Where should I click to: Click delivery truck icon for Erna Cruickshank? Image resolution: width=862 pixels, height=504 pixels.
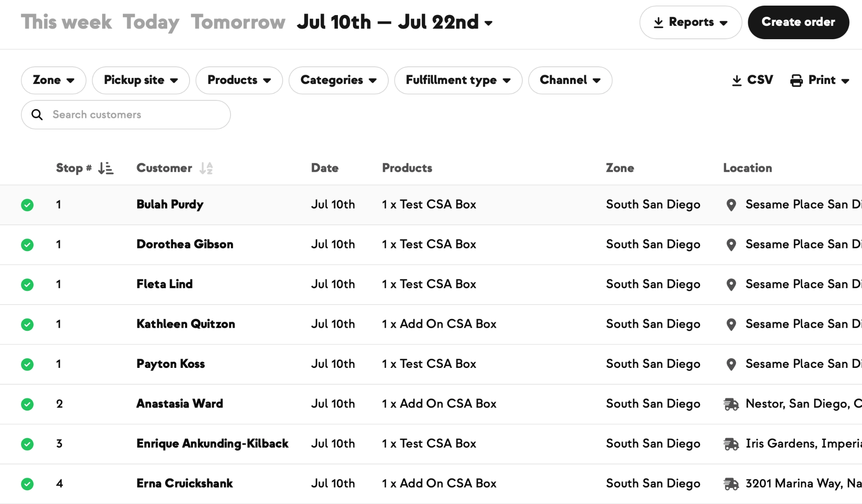731,484
